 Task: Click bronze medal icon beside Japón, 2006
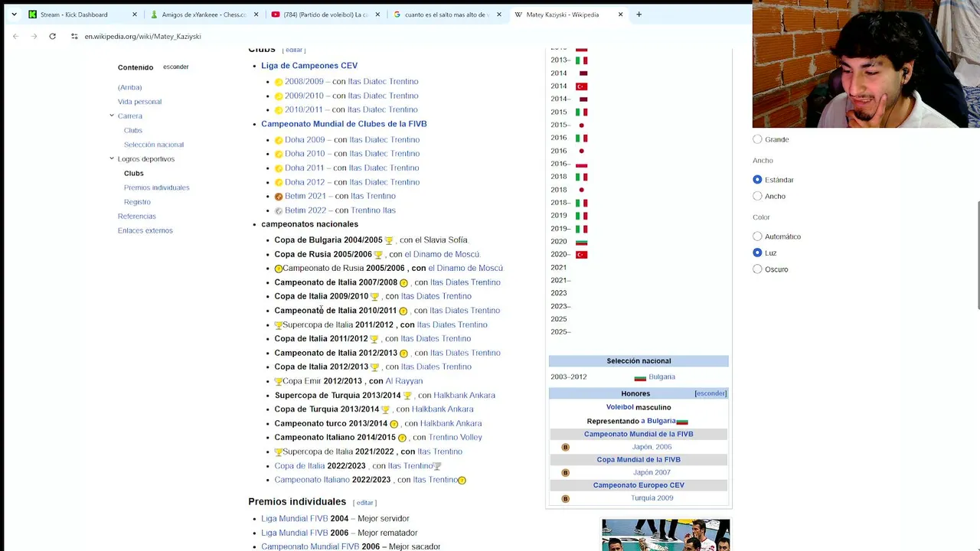pos(565,447)
